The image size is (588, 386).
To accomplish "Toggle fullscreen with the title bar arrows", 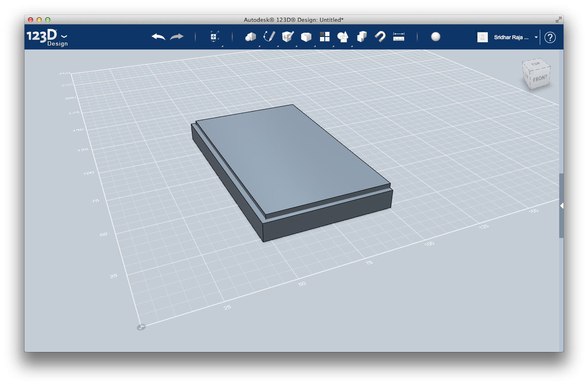I will click(x=558, y=20).
